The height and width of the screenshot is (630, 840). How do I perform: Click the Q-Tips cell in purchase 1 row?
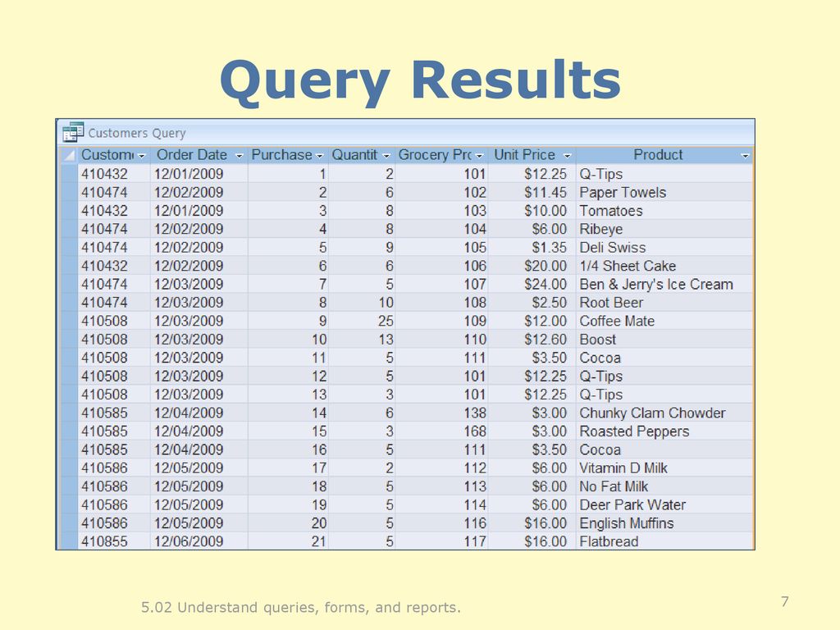click(664, 174)
